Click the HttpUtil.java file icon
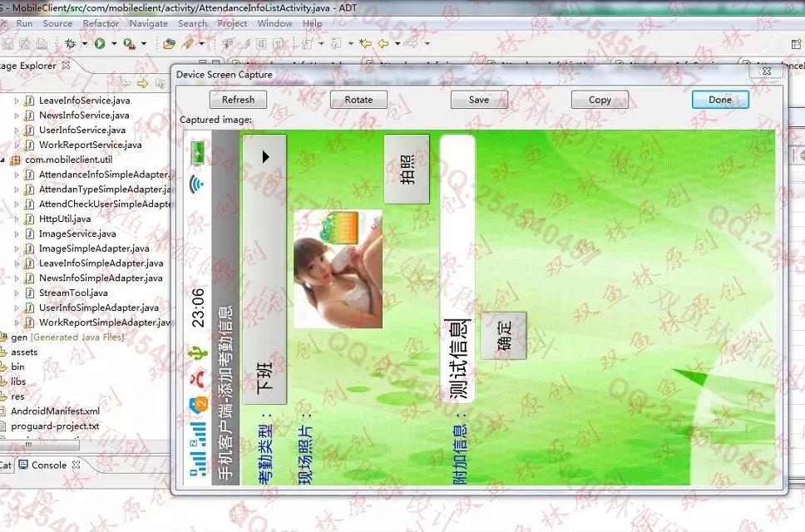Image resolution: width=805 pixels, height=532 pixels. [30, 219]
